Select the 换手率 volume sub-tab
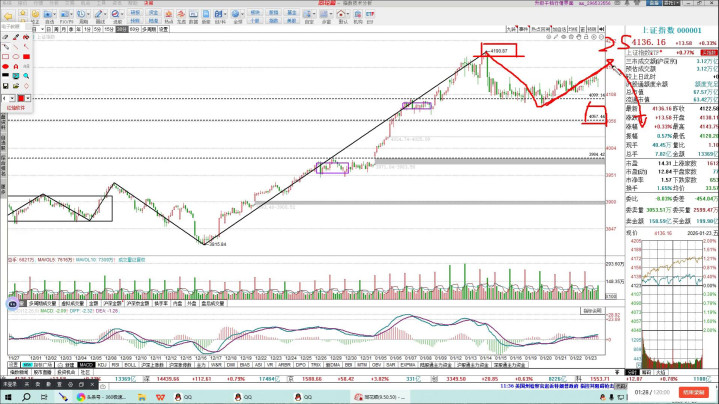The image size is (719, 404). (161, 304)
